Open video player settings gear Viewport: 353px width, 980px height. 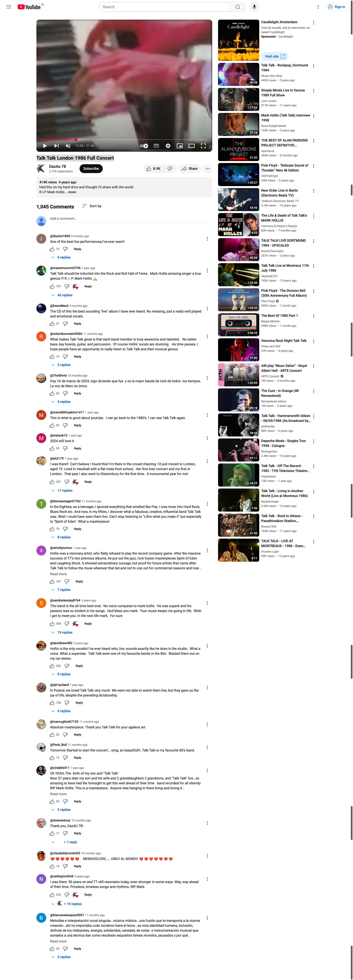(x=168, y=146)
